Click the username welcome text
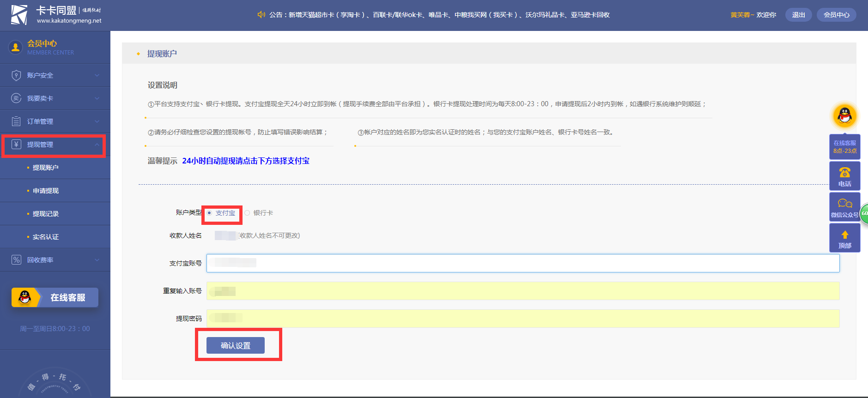868x398 pixels. (x=753, y=15)
